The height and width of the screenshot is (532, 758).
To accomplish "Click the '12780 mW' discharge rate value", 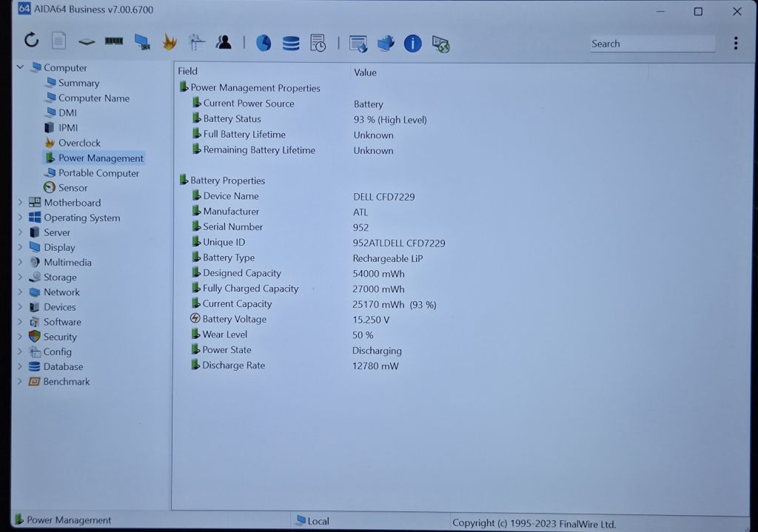I will (375, 366).
